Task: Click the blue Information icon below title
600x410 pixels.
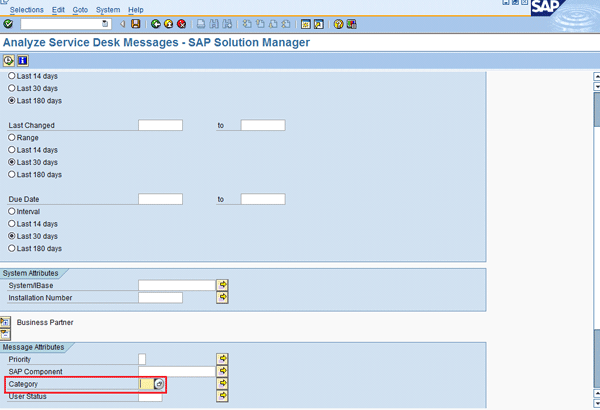Action: click(x=23, y=60)
